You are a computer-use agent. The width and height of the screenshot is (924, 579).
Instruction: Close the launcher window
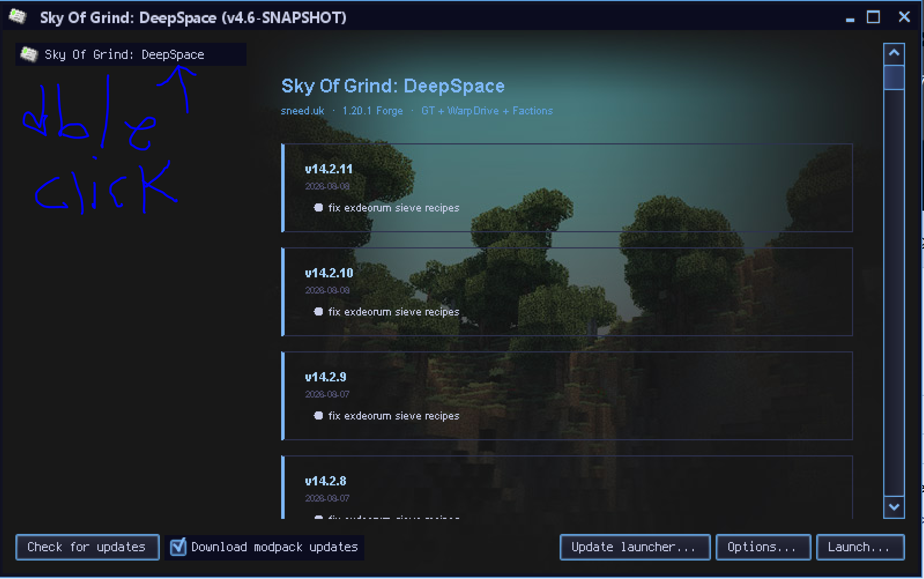click(904, 17)
